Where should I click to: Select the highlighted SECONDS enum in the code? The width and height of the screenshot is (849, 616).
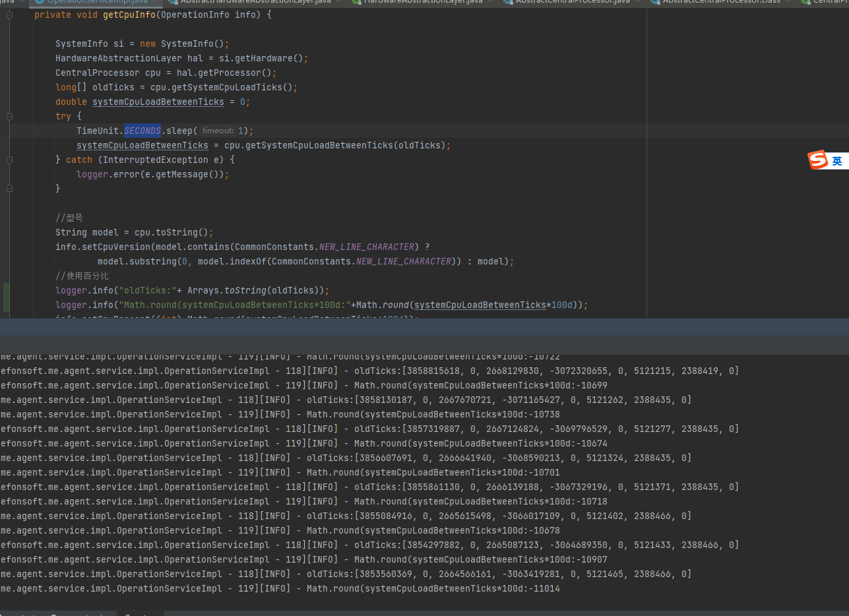[142, 131]
